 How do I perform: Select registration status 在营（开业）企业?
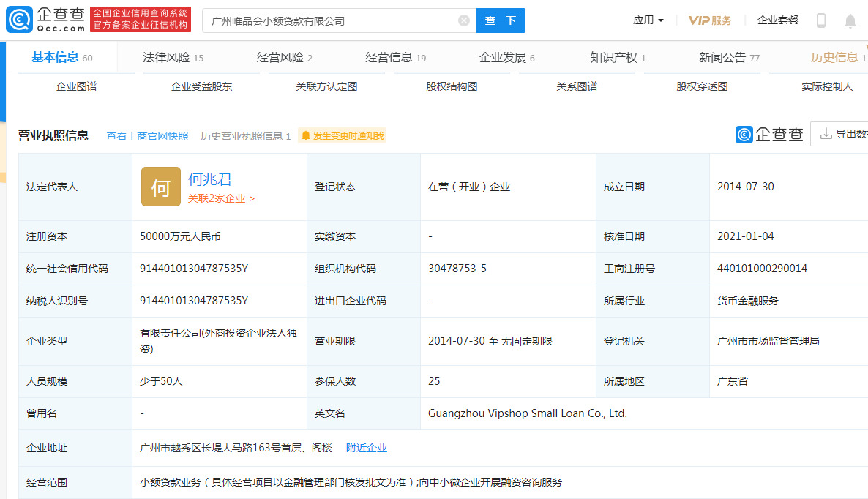click(469, 187)
